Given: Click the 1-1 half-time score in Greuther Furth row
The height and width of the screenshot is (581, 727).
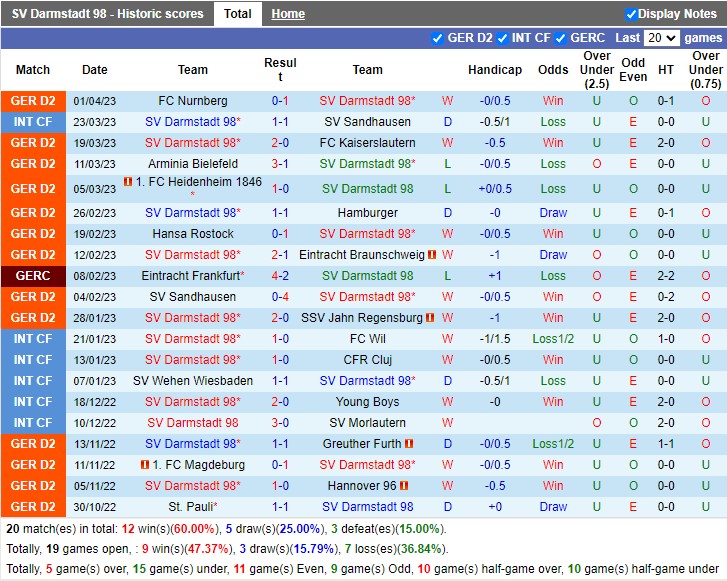Looking at the screenshot, I should click(x=665, y=444).
